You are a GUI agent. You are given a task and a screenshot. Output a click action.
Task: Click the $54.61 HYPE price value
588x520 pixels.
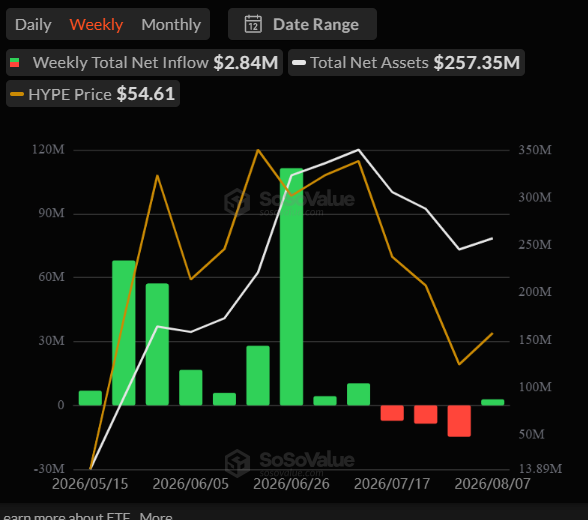pyautogui.click(x=146, y=94)
